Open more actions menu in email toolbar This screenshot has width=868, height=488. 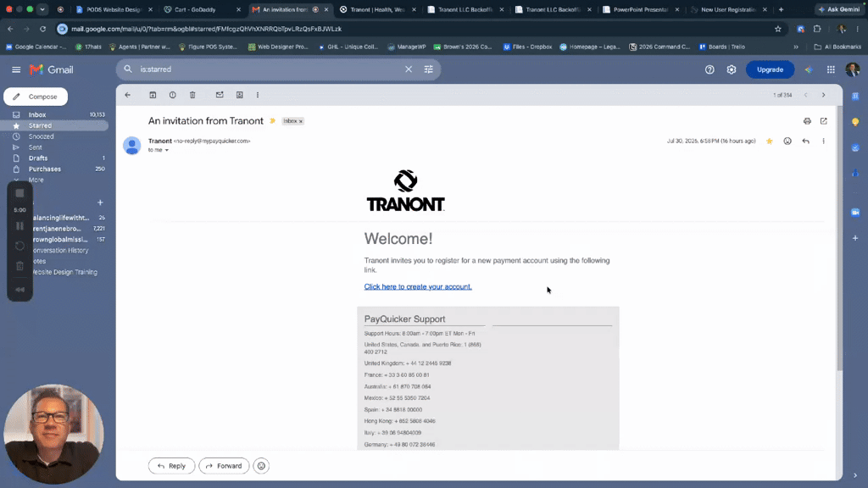pyautogui.click(x=258, y=95)
